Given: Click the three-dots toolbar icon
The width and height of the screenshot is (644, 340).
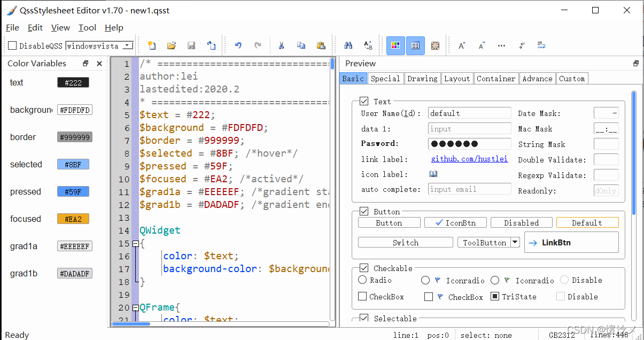Looking at the screenshot, I should click(x=501, y=46).
